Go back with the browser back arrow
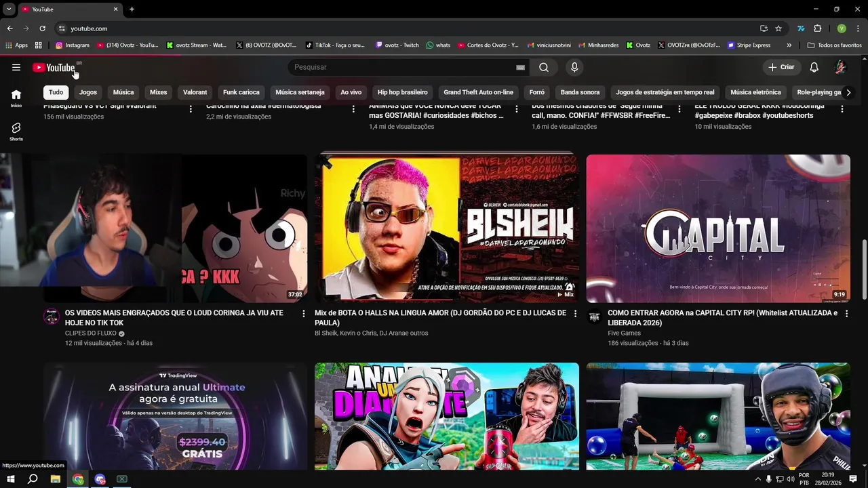The height and width of the screenshot is (488, 868). (9, 28)
